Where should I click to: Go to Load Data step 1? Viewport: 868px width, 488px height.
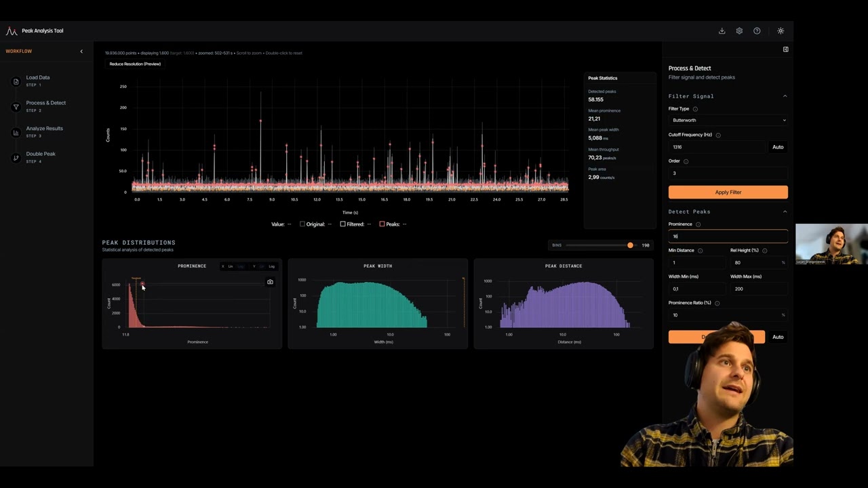coord(38,81)
